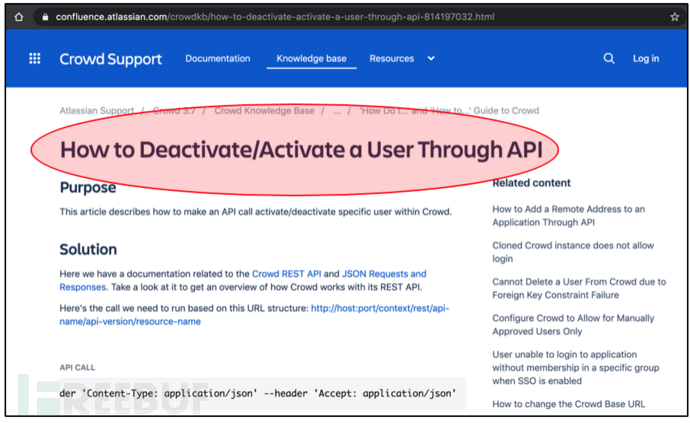690x423 pixels.
Task: Open the search magnifier icon
Action: [609, 59]
